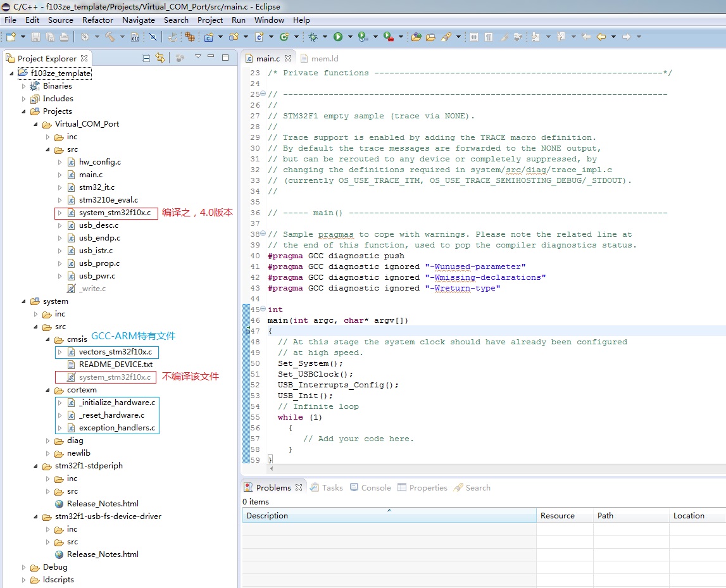Click the Run External Tools toolbox icon
Image resolution: width=726 pixels, height=588 pixels.
pos(389,37)
